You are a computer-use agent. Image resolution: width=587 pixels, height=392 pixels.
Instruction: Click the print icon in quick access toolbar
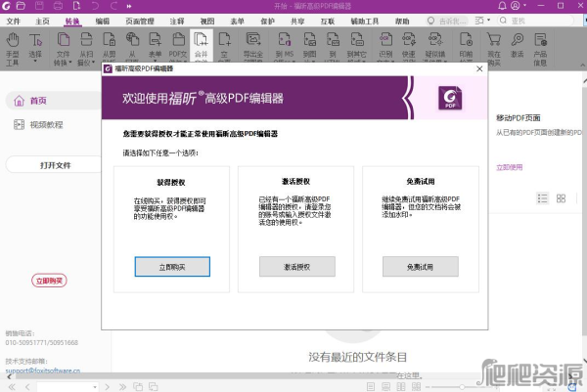58,6
